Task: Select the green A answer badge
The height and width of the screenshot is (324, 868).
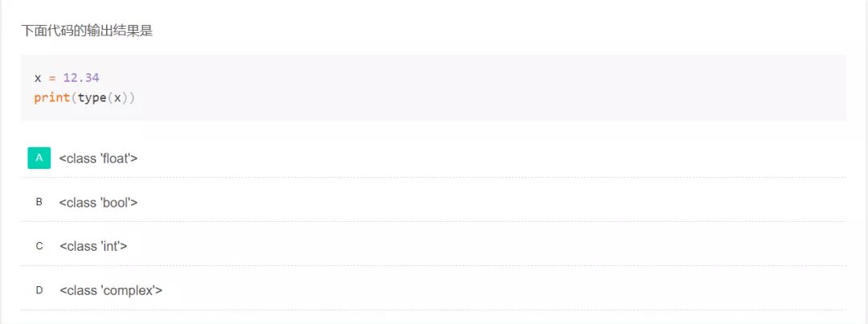Action: tap(39, 158)
